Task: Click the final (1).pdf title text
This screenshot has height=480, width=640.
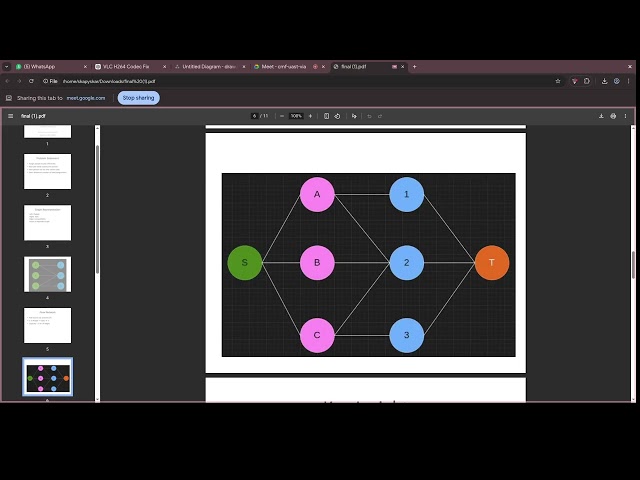Action: pyautogui.click(x=33, y=116)
